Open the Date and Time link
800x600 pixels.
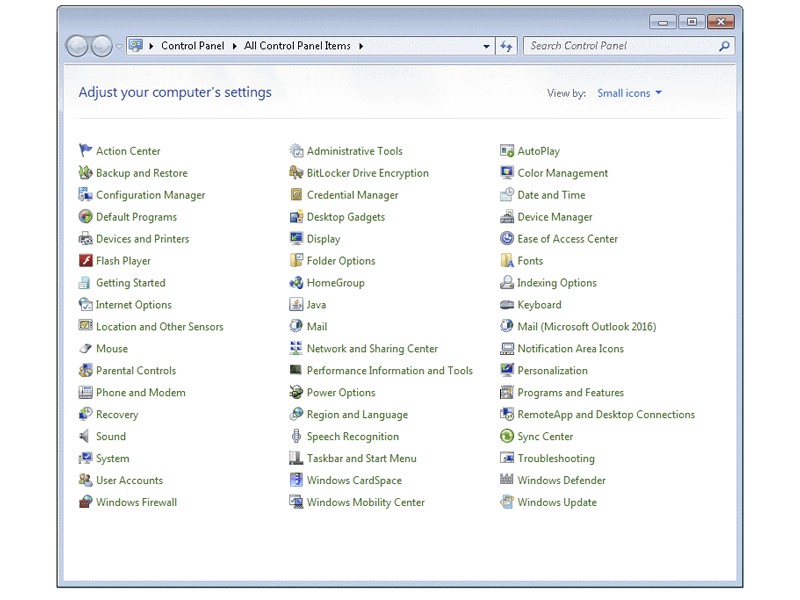[551, 194]
